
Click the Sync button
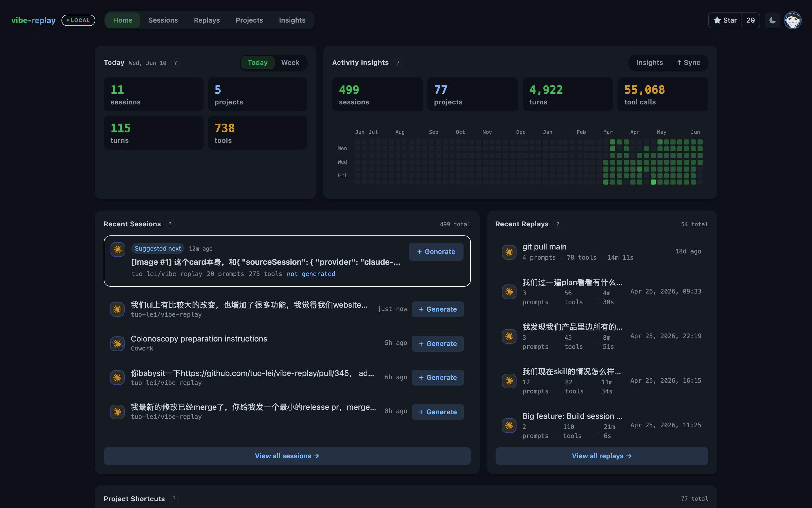pos(689,62)
